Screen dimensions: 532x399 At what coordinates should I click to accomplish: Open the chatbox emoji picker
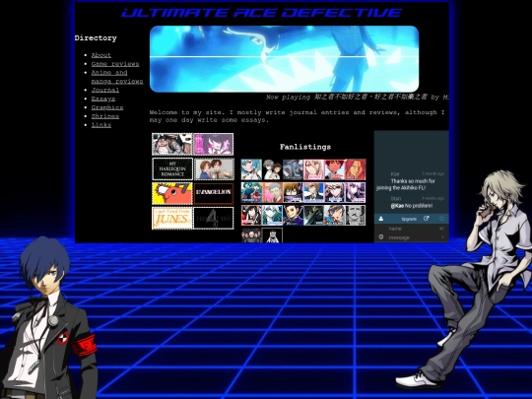[381, 237]
